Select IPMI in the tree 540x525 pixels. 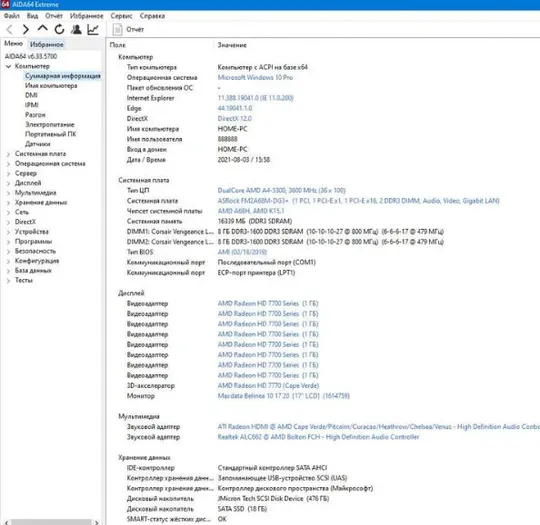(32, 105)
